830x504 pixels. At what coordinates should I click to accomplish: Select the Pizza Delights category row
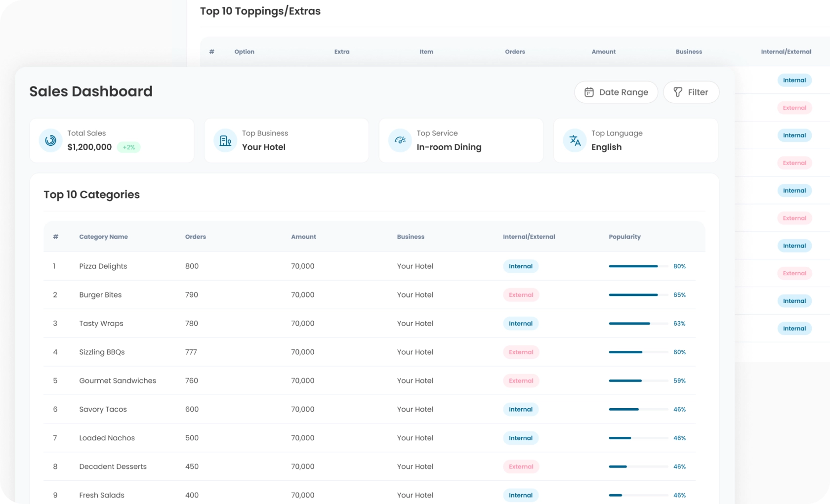pos(103,266)
